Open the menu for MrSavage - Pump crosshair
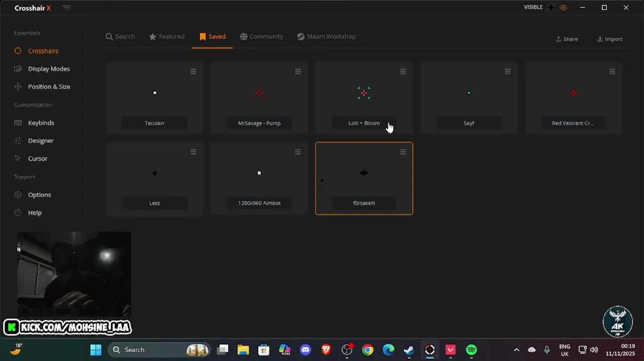The width and height of the screenshot is (644, 361). (298, 72)
